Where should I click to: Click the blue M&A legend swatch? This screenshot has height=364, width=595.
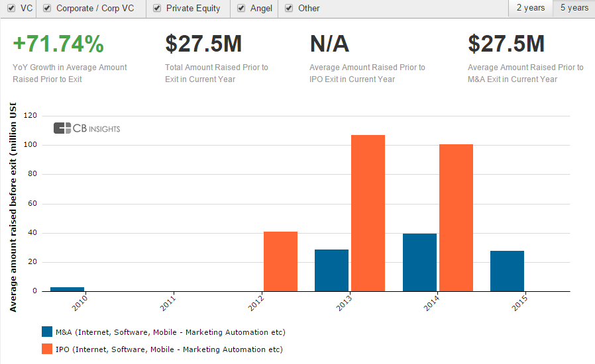pyautogui.click(x=47, y=332)
